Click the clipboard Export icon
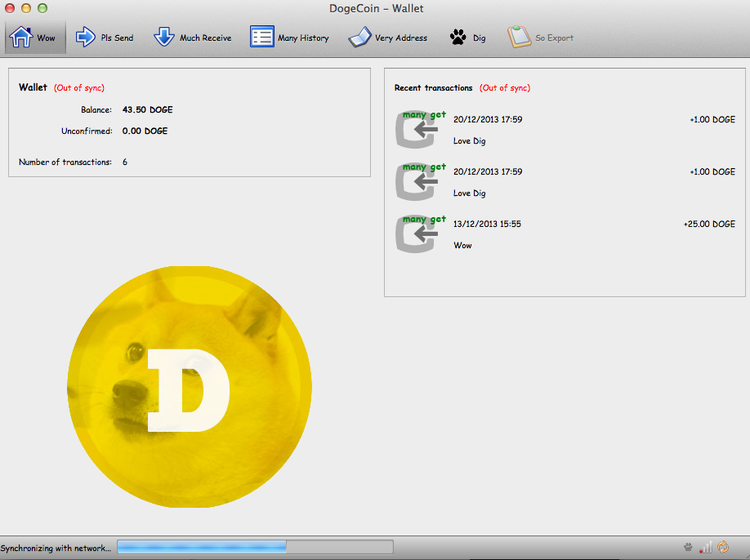Viewport: 750px width, 560px height. [519, 37]
